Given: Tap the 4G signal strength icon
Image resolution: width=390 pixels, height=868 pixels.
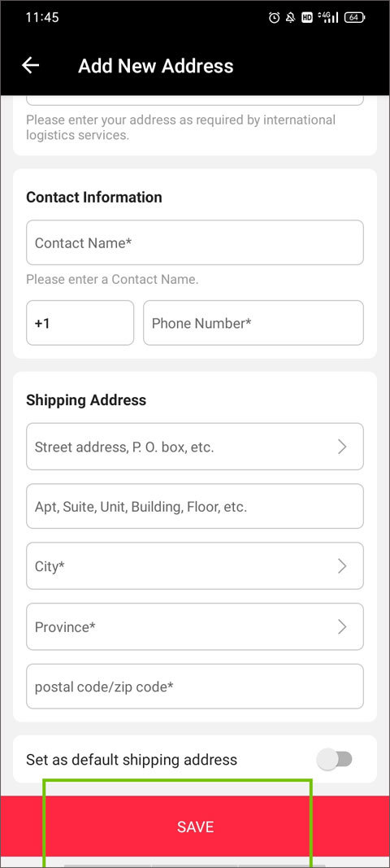Looking at the screenshot, I should (x=328, y=18).
